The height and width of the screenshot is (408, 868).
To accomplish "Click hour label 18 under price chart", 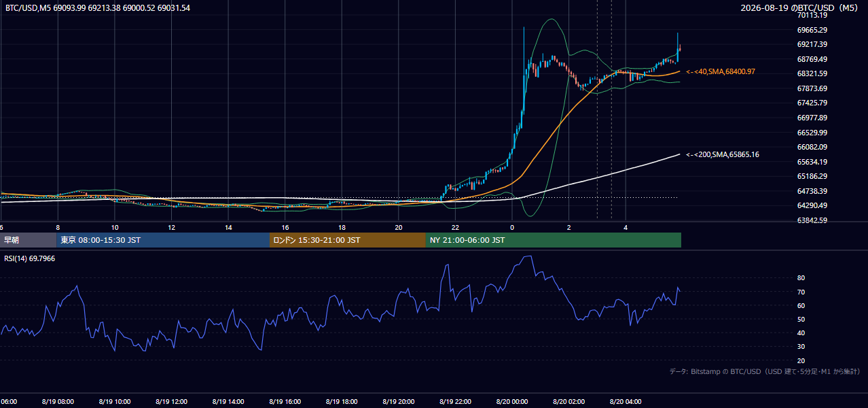I will 342,227.
